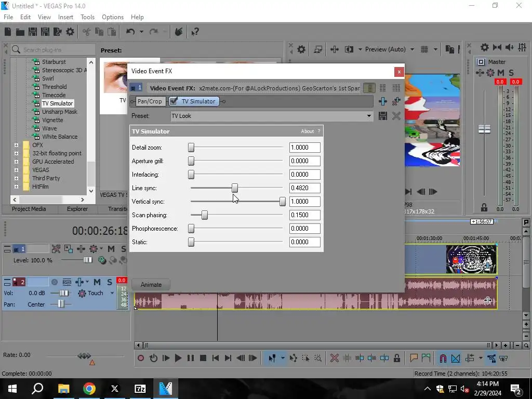Open the File menu

[x=8, y=17]
